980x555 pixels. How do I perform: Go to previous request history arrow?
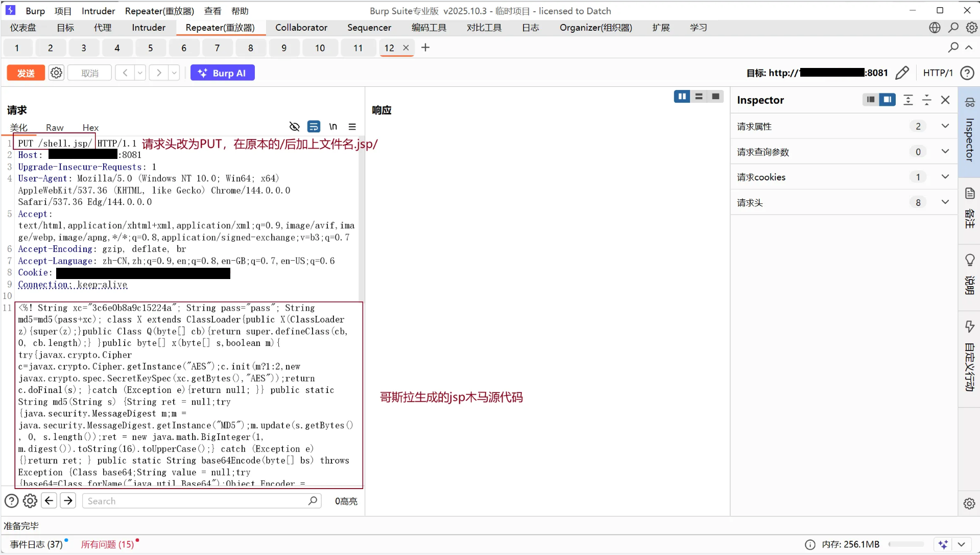pos(125,73)
